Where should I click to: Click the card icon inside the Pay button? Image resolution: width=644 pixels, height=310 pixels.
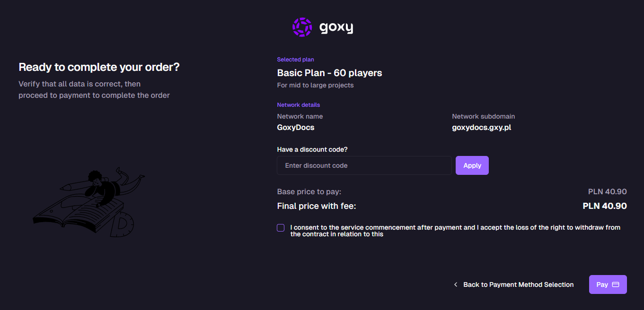pyautogui.click(x=615, y=284)
